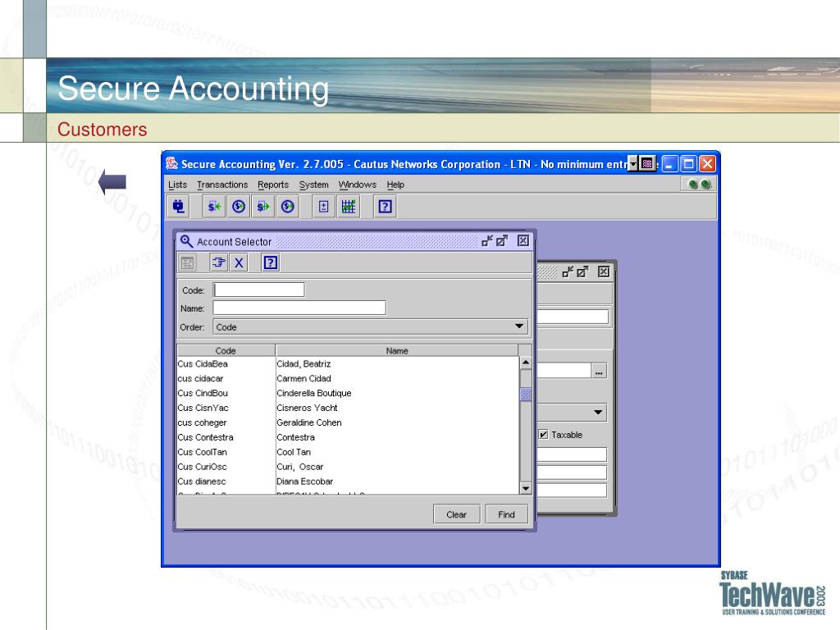This screenshot has width=840, height=630.
Task: Select the row 'Cinderella Boutique'
Action: tap(348, 393)
